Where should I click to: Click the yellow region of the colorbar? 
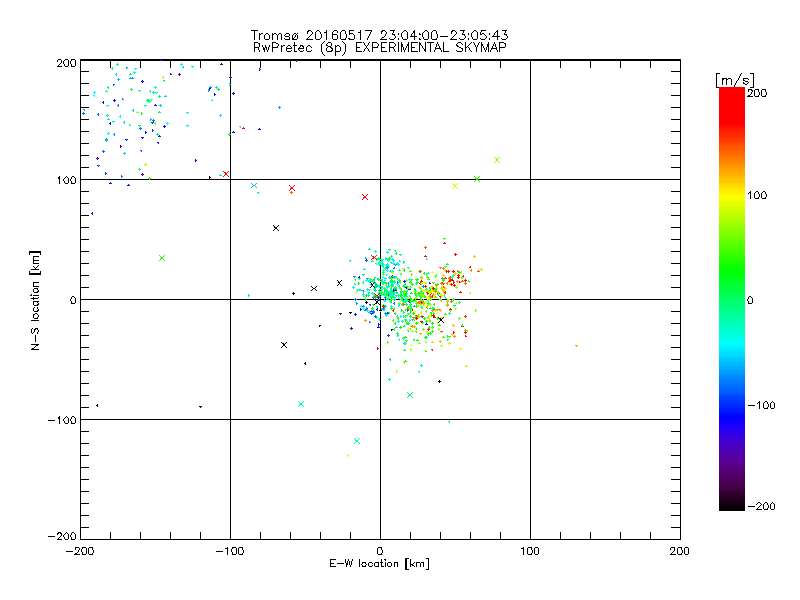coord(732,196)
